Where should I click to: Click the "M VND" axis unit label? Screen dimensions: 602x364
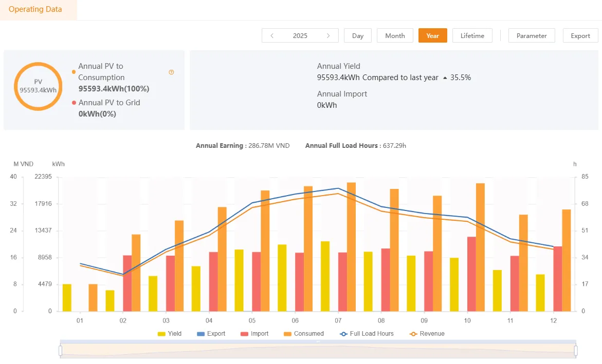pyautogui.click(x=24, y=164)
